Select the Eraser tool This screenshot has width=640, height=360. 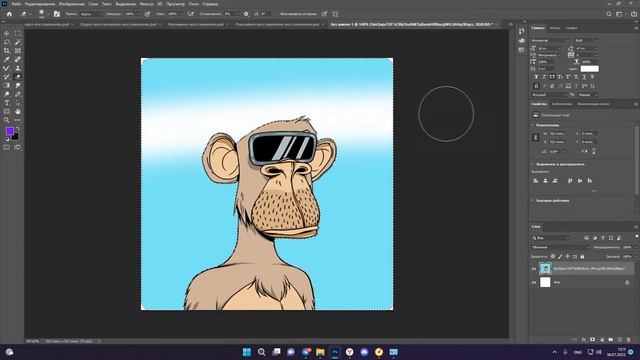(18, 77)
